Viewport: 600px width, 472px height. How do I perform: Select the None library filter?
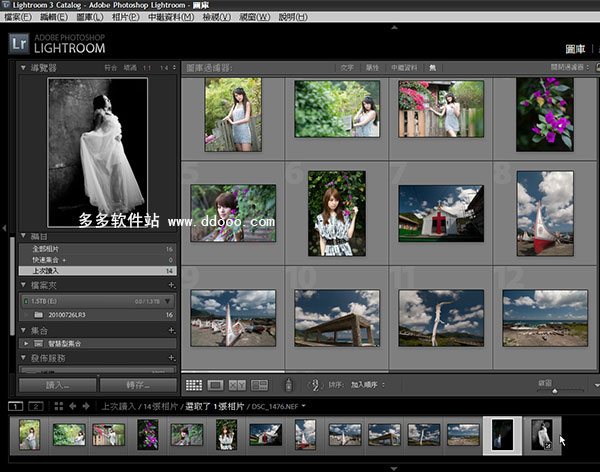tap(433, 68)
